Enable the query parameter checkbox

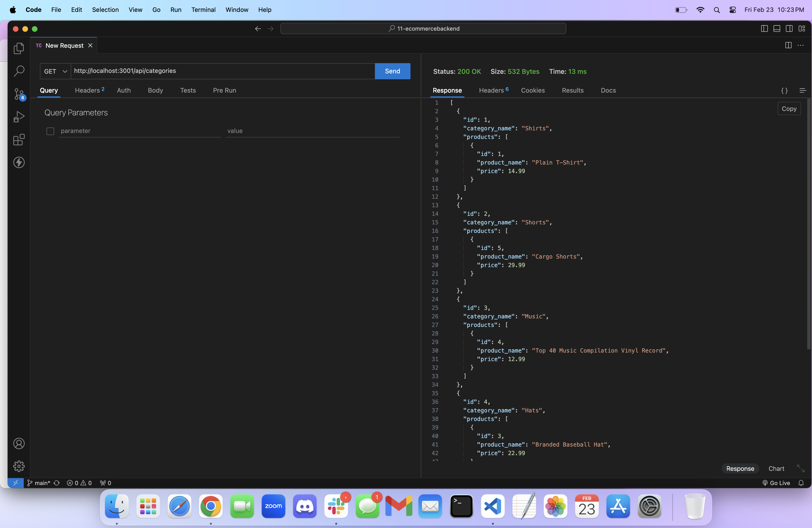tap(50, 131)
